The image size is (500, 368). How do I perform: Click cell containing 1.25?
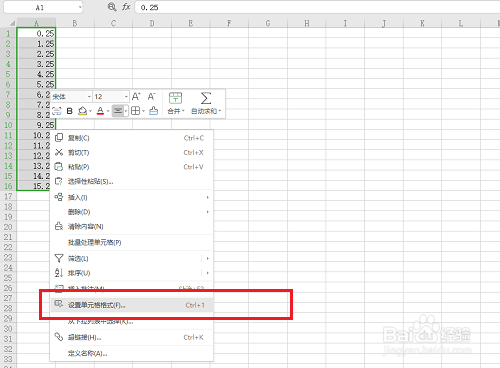pyautogui.click(x=36, y=44)
